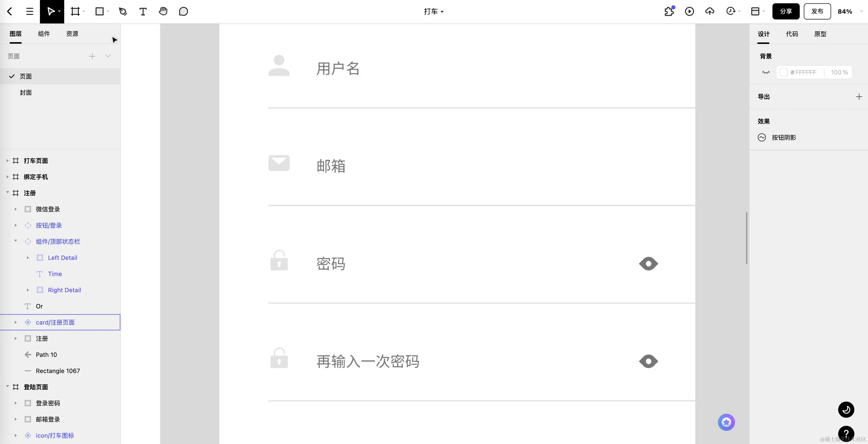
Task: Click the 发布 button
Action: pos(817,11)
